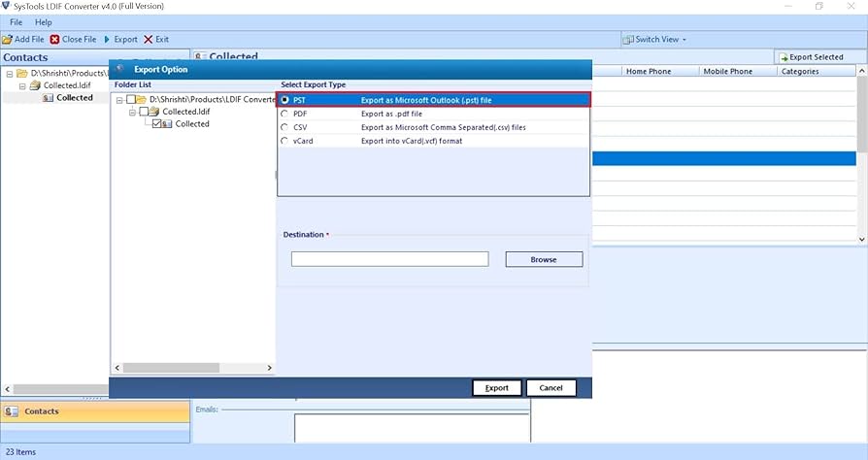Image resolution: width=868 pixels, height=460 pixels.
Task: Select the PST export radio button
Action: tap(284, 100)
